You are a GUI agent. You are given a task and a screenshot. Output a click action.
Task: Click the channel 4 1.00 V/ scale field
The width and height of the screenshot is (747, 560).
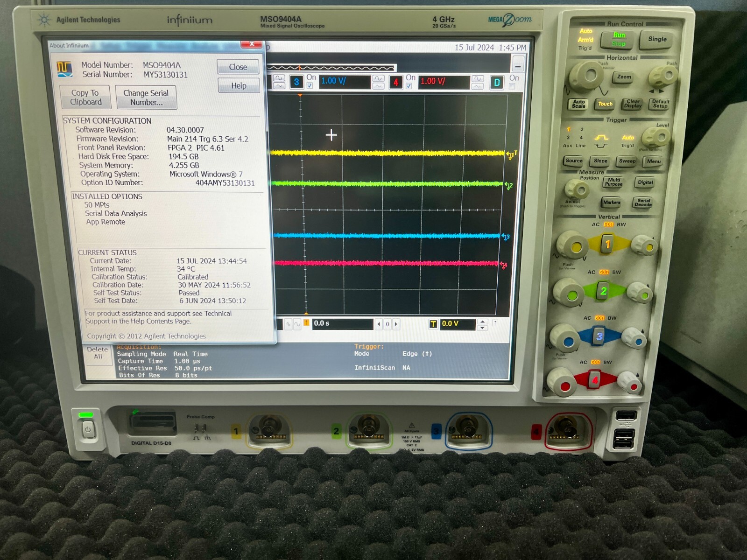[444, 82]
